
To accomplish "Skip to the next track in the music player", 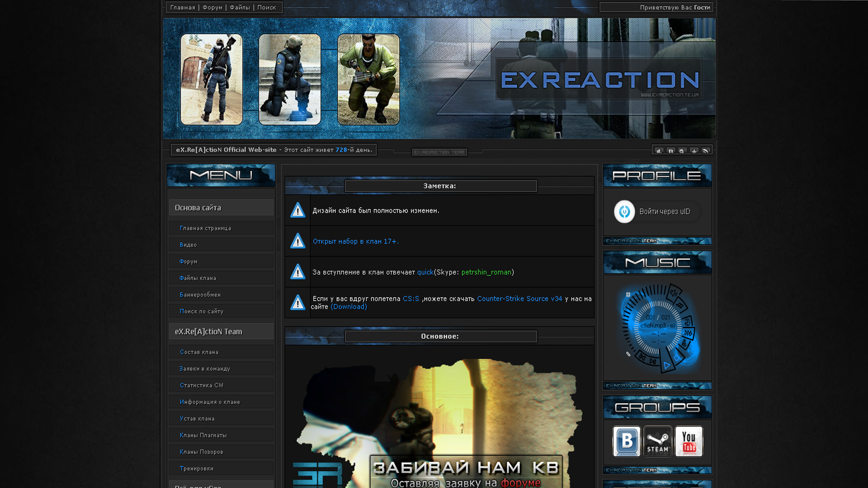I will click(653, 361).
